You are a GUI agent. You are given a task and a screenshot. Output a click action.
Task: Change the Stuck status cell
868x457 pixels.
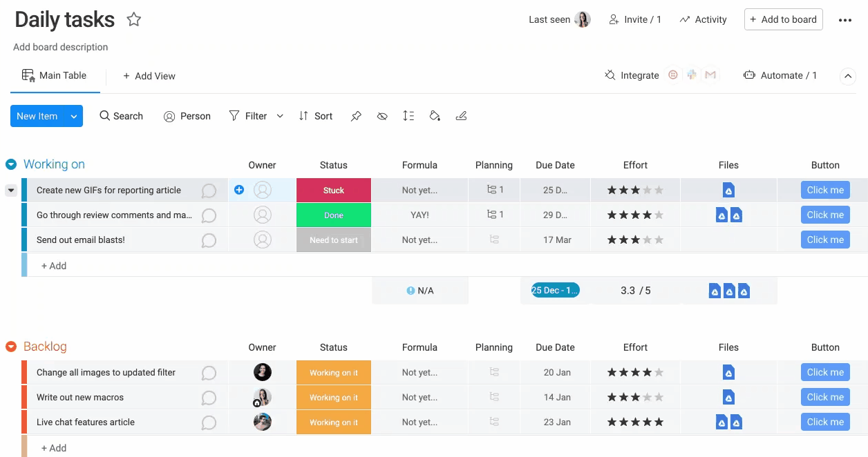coord(334,191)
